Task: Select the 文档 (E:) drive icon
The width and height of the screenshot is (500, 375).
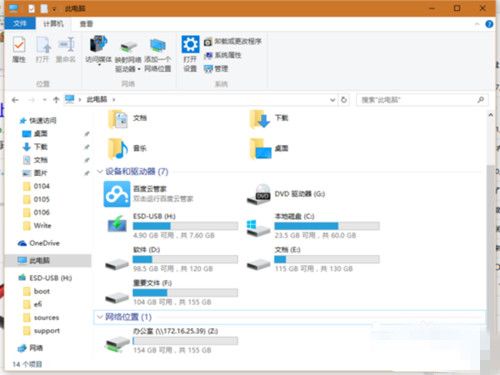Action: coord(258,264)
